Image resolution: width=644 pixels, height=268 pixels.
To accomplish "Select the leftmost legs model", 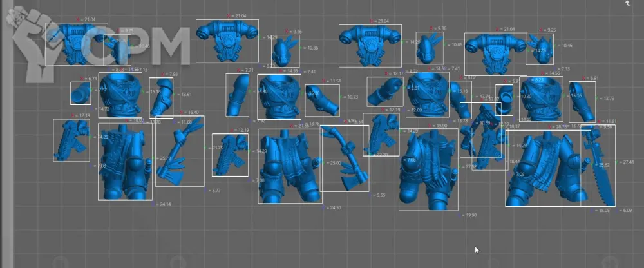I will pos(125,161).
